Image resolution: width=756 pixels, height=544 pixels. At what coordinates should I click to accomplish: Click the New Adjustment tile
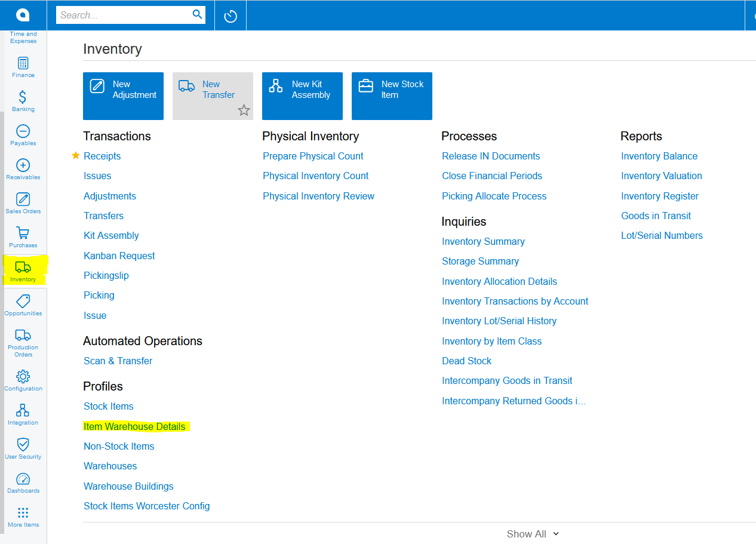(x=123, y=96)
